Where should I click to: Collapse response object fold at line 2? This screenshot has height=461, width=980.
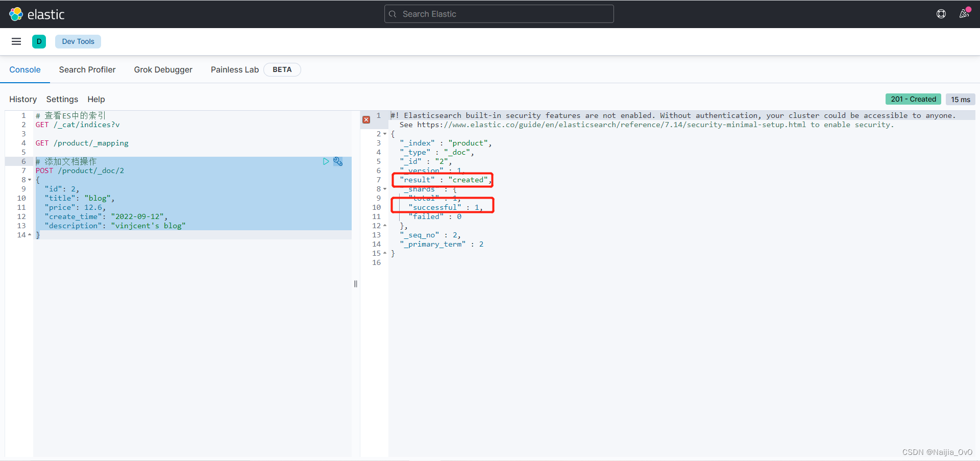coord(385,134)
